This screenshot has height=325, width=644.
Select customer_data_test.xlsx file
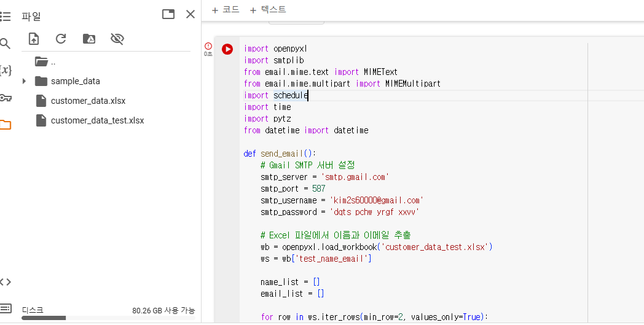(x=90, y=121)
